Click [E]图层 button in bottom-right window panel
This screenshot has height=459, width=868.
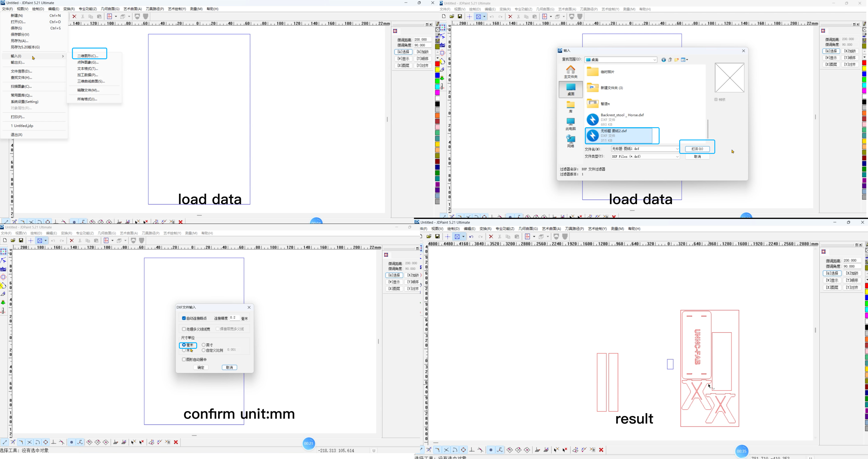click(x=832, y=288)
